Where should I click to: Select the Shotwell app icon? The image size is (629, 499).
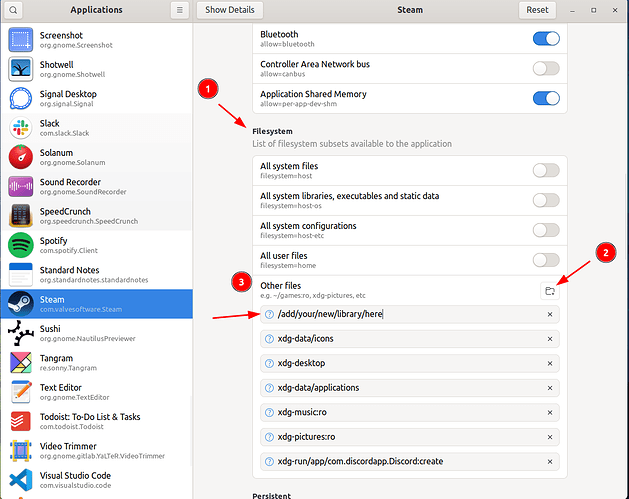20,69
